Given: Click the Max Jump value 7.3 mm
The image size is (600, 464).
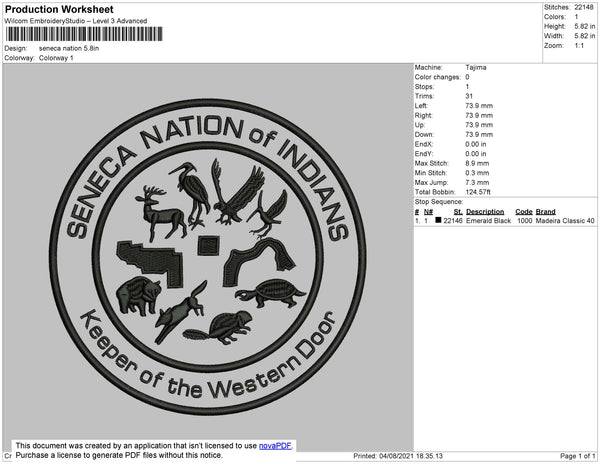Looking at the screenshot, I should 477,182.
